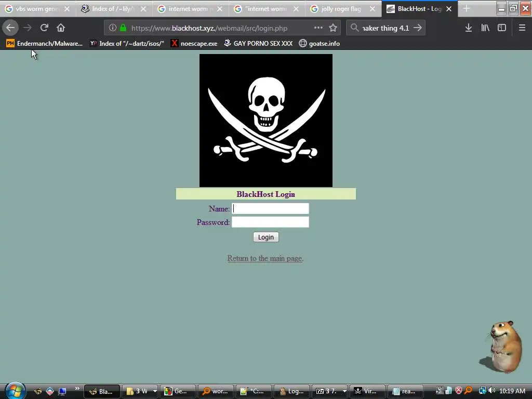Expand '3 7.' taskbar group arrow

pyautogui.click(x=345, y=391)
